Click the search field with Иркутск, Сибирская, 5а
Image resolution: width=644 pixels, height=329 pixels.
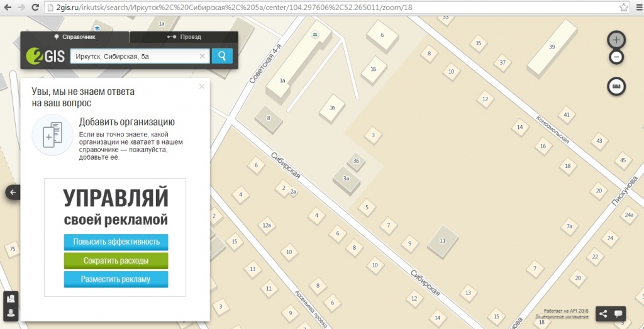[x=140, y=56]
